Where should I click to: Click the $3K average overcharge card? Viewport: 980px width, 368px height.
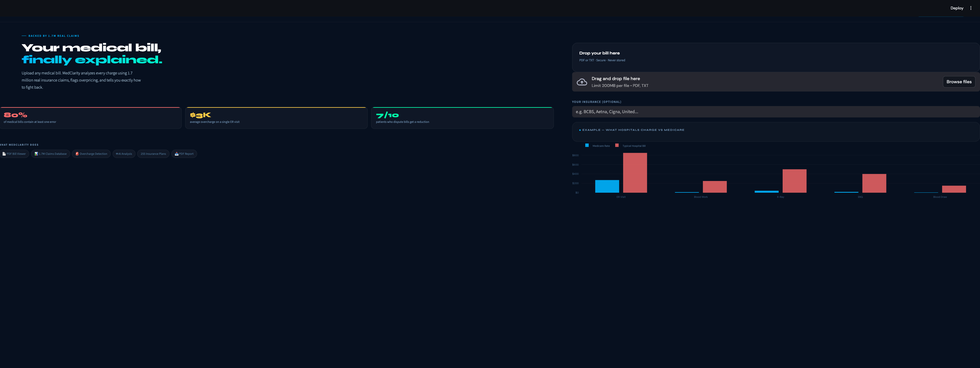(x=276, y=118)
